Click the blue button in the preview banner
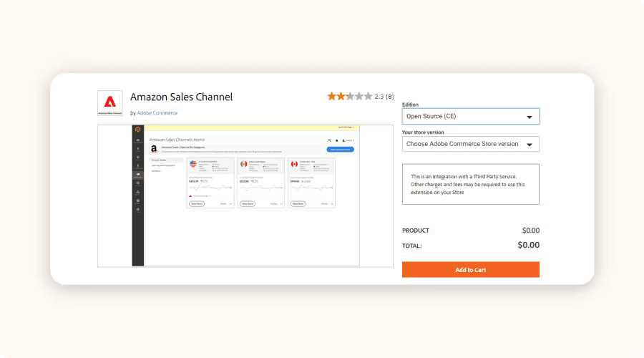644x358 pixels. pyautogui.click(x=340, y=149)
